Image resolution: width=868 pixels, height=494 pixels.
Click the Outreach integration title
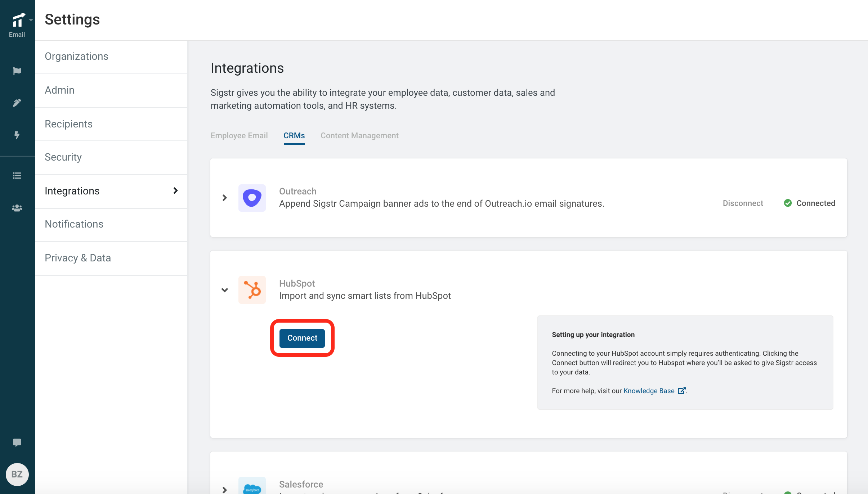pyautogui.click(x=297, y=191)
